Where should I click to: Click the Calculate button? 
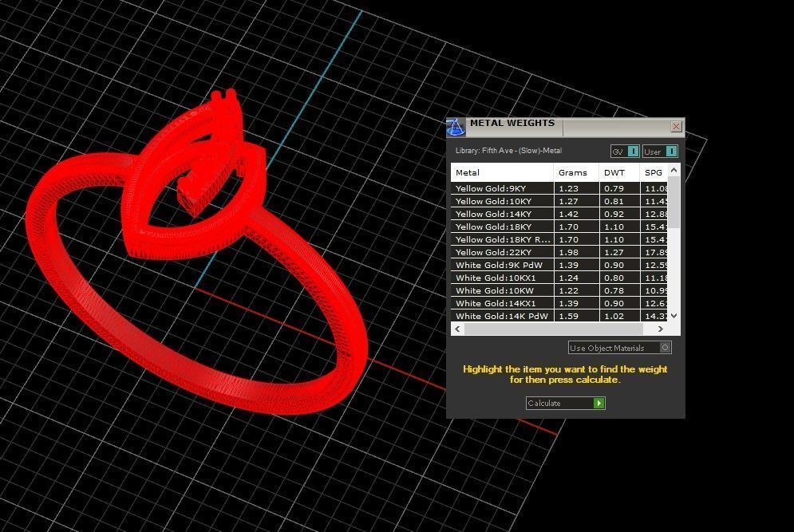(565, 403)
